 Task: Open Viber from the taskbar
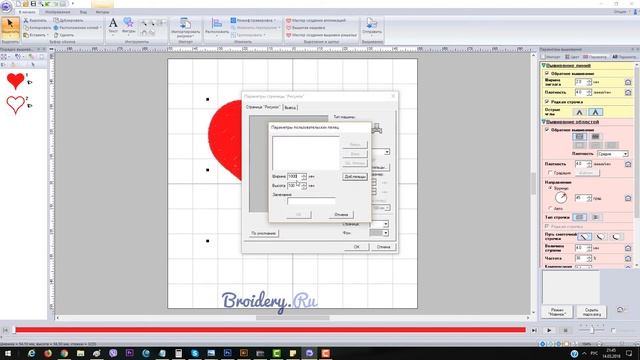click(x=113, y=353)
